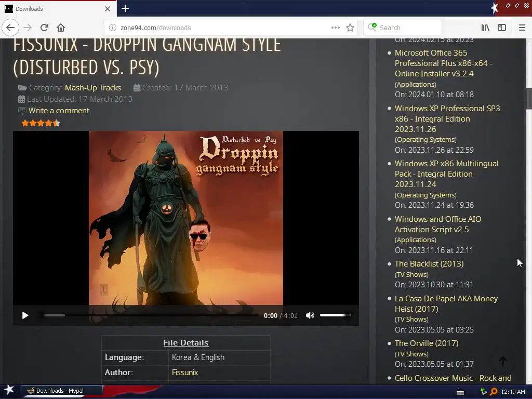Viewport: 532px width, 399px height.
Task: Open the Start menu star button
Action: [9, 390]
